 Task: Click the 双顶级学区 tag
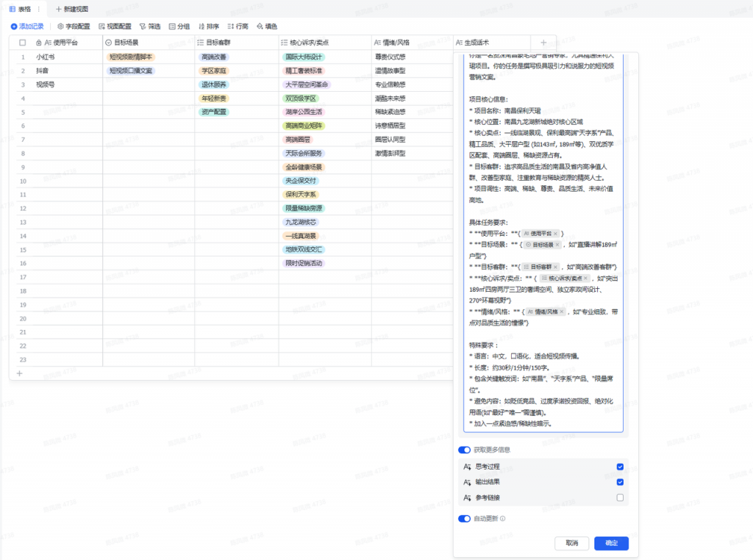pyautogui.click(x=301, y=98)
